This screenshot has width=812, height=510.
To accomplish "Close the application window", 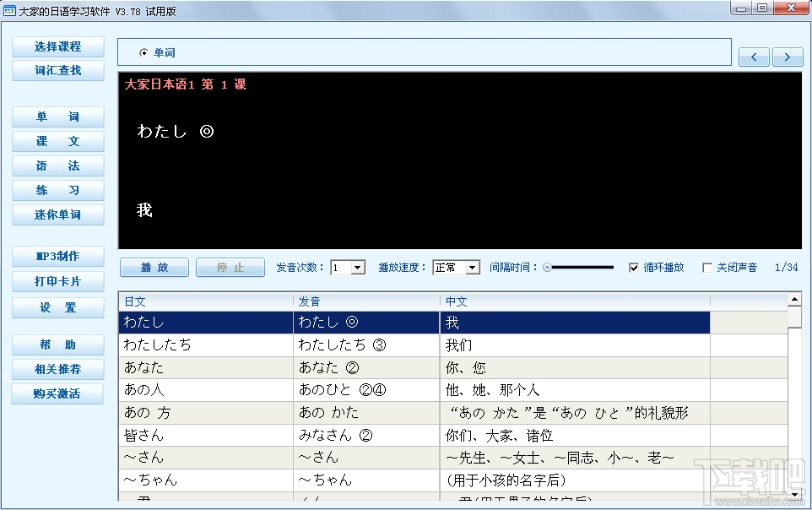I will click(791, 8).
